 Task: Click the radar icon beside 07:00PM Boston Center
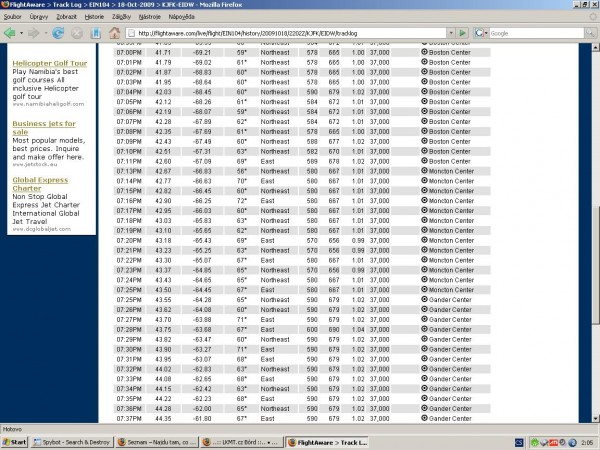click(424, 52)
